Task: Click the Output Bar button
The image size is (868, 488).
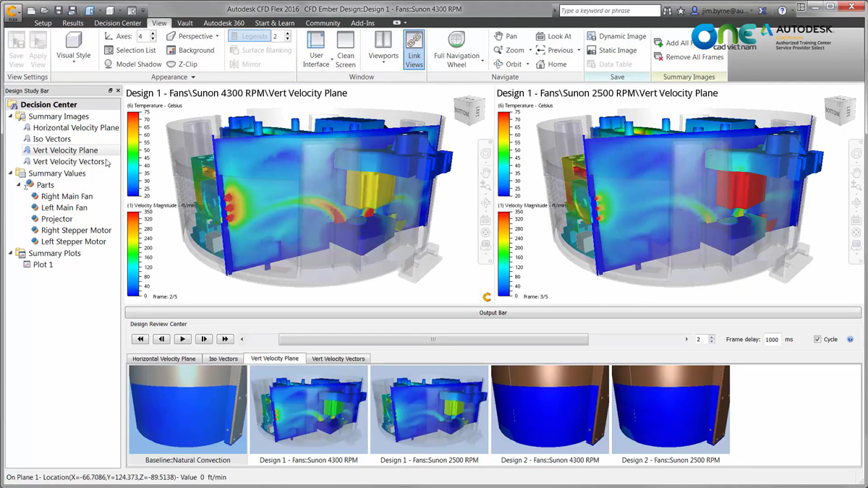Action: [493, 313]
